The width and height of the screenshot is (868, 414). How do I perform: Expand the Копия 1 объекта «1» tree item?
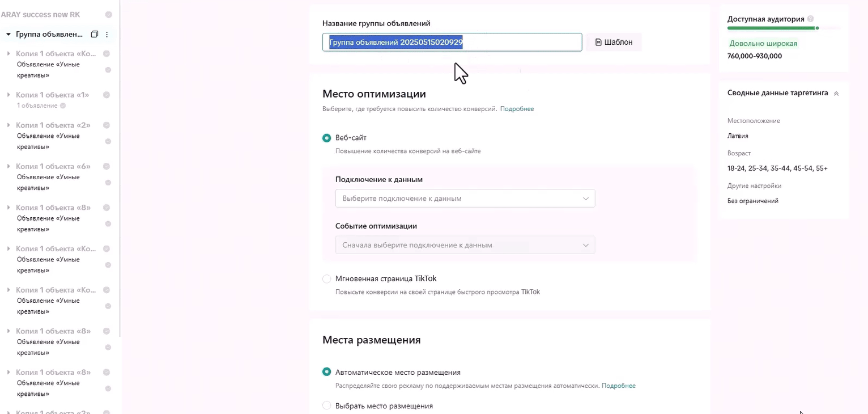click(x=8, y=95)
